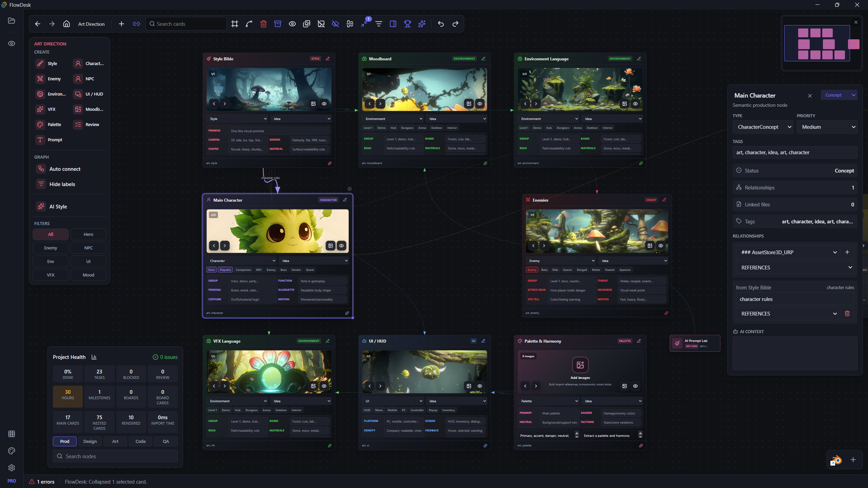Toggle eye preview on Enemies image
This screenshot has height=488, width=868.
(x=661, y=246)
